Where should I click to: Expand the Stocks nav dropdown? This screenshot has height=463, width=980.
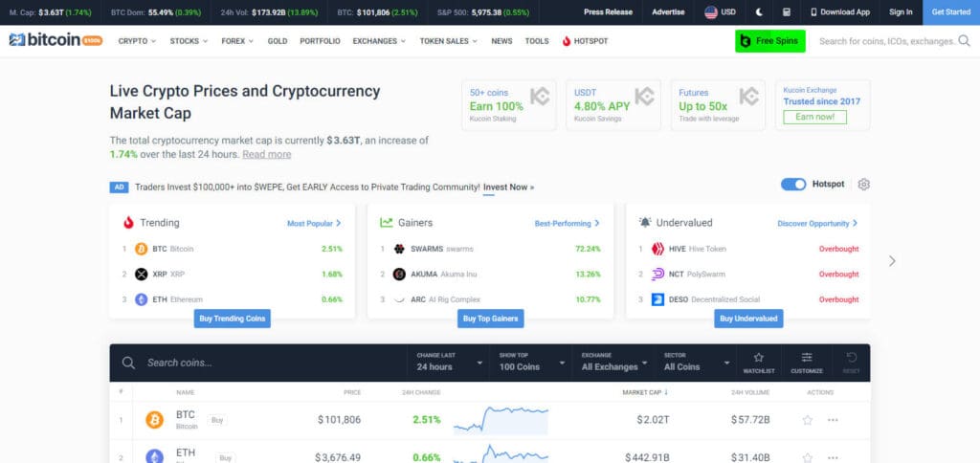pyautogui.click(x=189, y=41)
